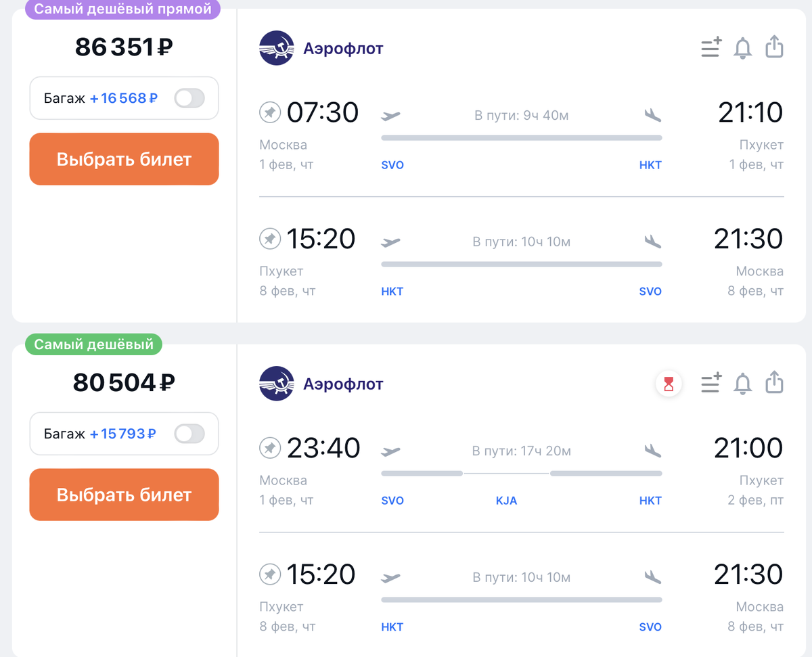Enable baggage toggle for +15 793 ₽

tap(189, 434)
